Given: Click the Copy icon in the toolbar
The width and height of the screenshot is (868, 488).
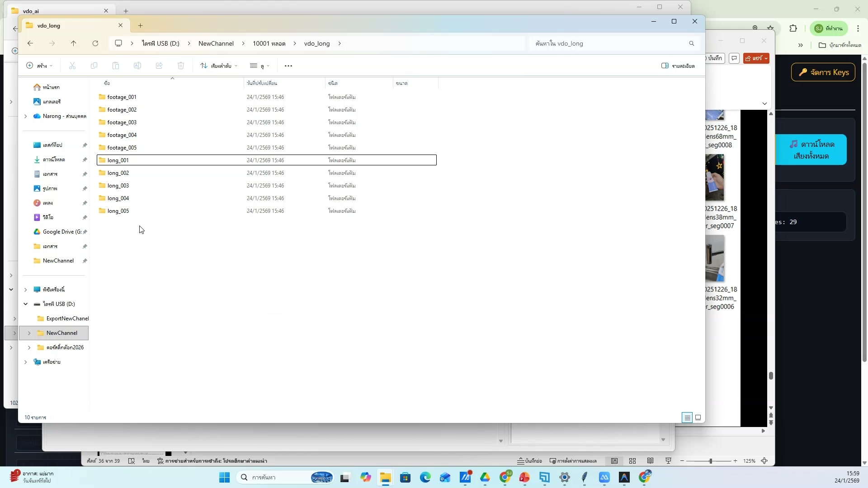Looking at the screenshot, I should (94, 66).
